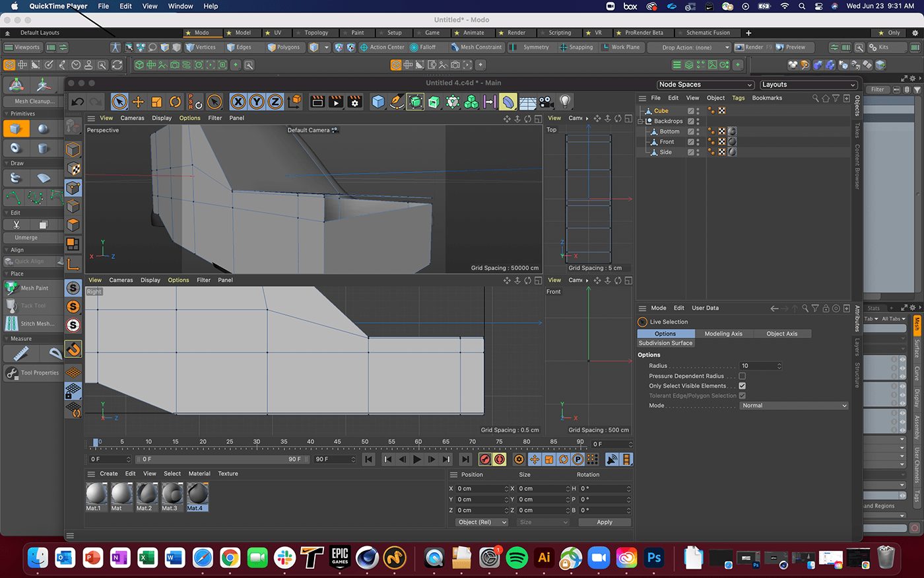Click the Play Forwards timeline button
Image resolution: width=924 pixels, height=578 pixels.
pos(417,459)
